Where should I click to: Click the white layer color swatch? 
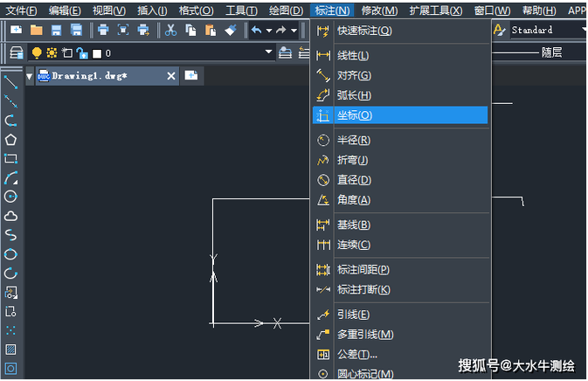coord(97,53)
